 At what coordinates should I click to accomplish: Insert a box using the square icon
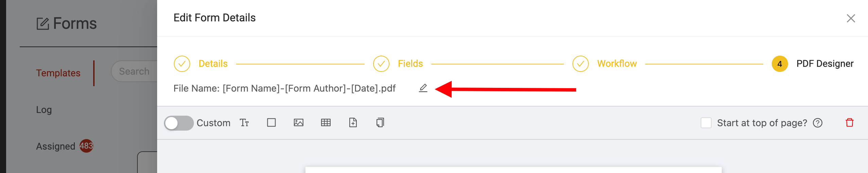point(271,122)
